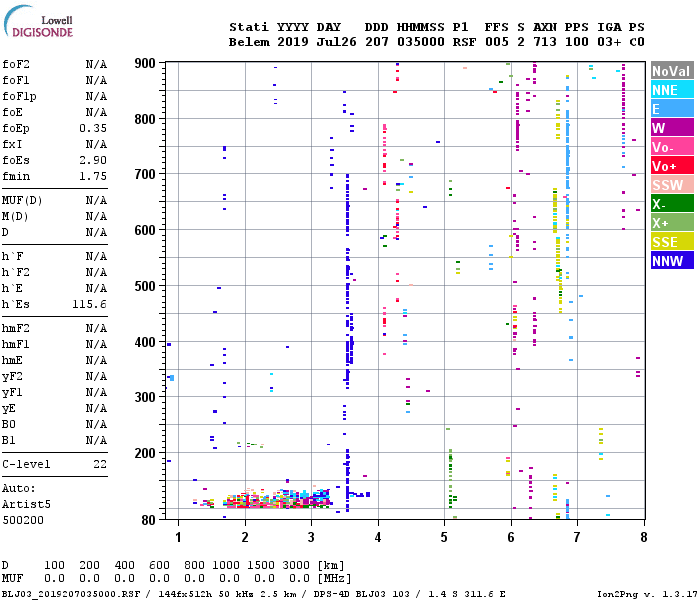Image resolution: width=700 pixels, height=600 pixels.
Task: Click the Lowell Digisonde logo
Action: [x=38, y=21]
